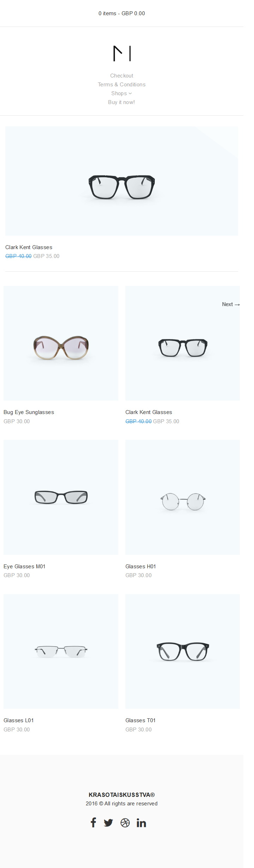Select Eye Glasses M01 product thumbnail
Screen dimensions: 254x868
tap(61, 497)
